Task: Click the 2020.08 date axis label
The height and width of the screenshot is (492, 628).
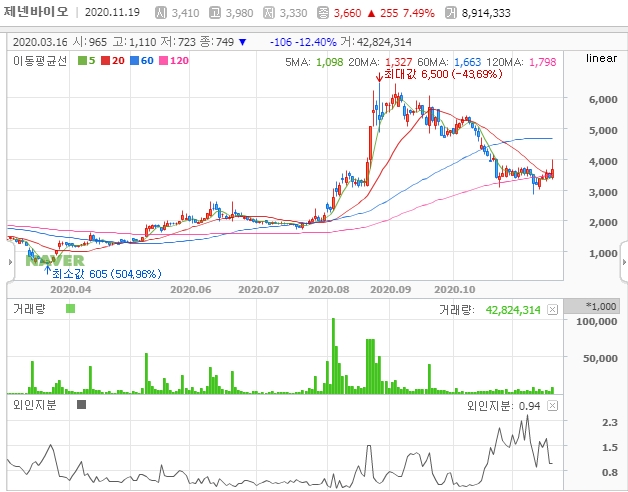Action: 328,290
